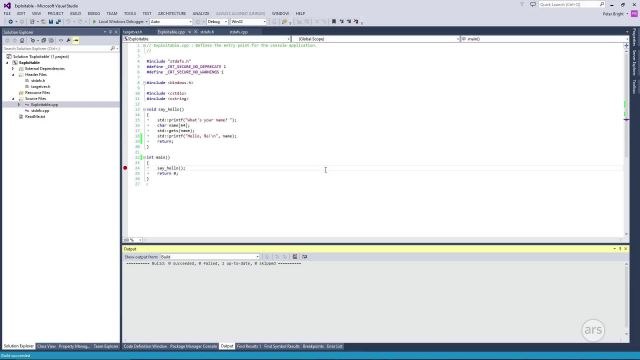Switch to the Team Explorer tab

pyautogui.click(x=106, y=347)
